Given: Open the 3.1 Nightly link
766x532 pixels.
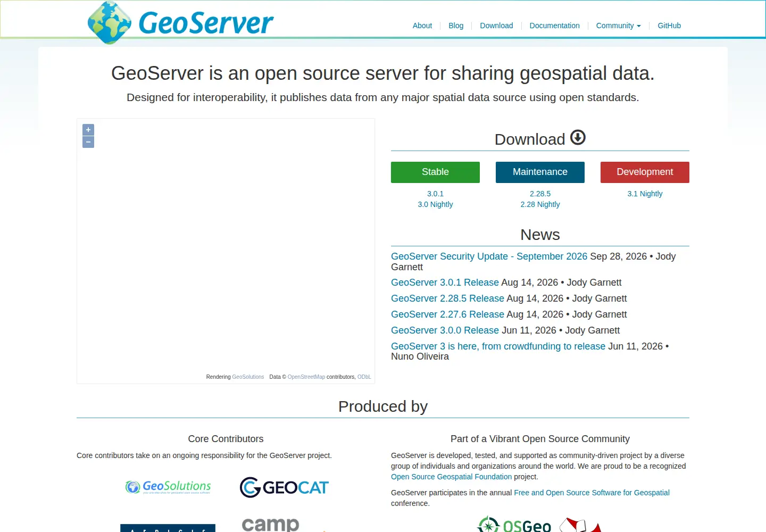Looking at the screenshot, I should click(645, 194).
